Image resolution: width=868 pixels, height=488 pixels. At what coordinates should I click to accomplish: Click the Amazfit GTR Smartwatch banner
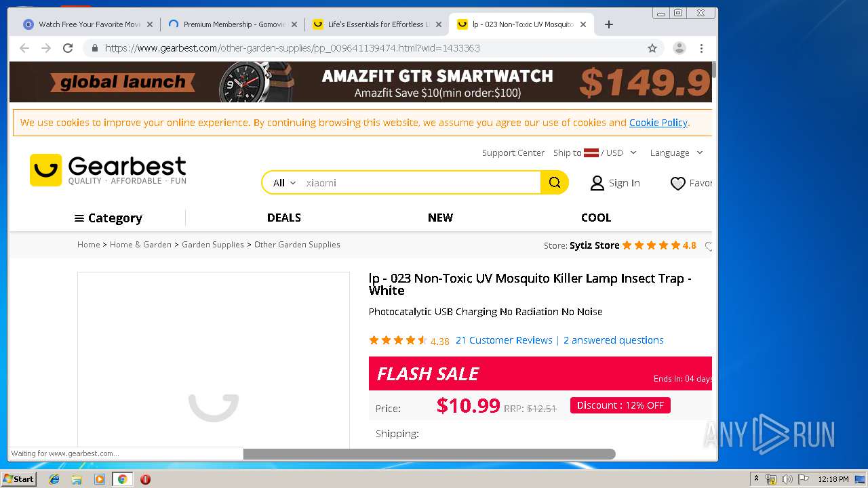pyautogui.click(x=361, y=82)
